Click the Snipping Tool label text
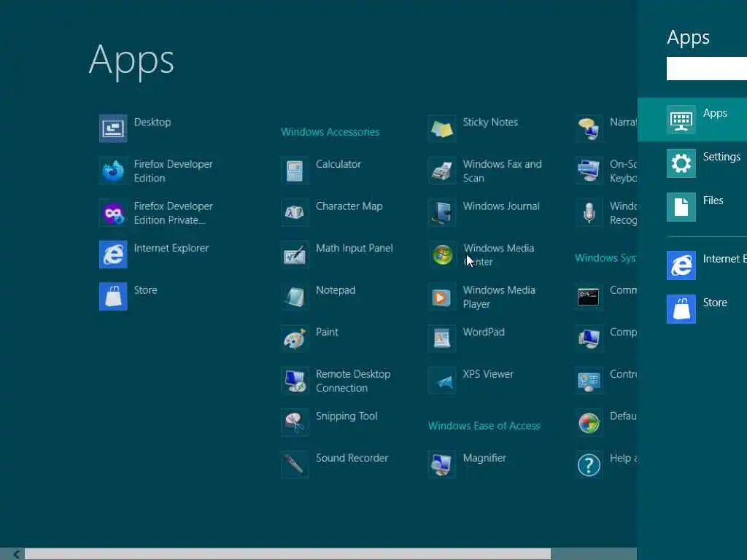This screenshot has width=747, height=560. [347, 416]
